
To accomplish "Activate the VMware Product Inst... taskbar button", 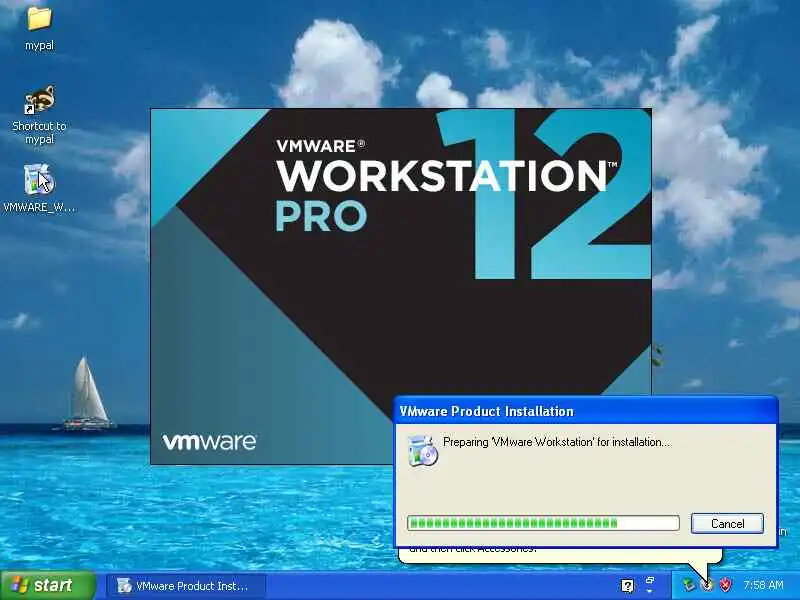I will pyautogui.click(x=186, y=586).
